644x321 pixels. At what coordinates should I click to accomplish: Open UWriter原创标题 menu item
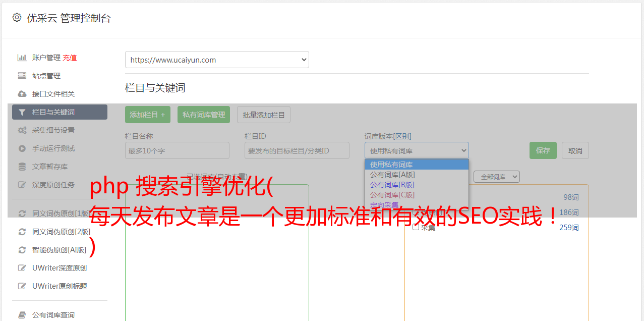60,286
